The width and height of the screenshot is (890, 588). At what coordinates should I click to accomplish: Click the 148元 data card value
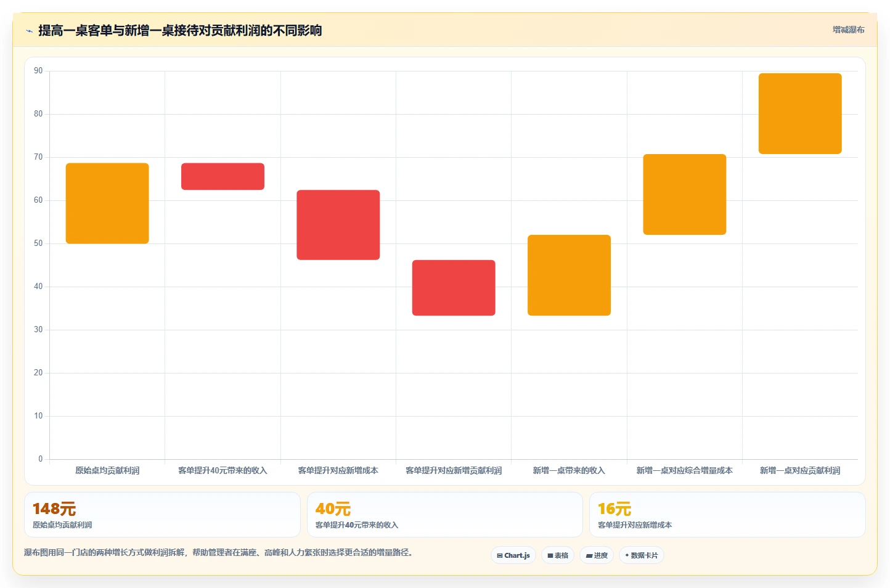coord(54,509)
